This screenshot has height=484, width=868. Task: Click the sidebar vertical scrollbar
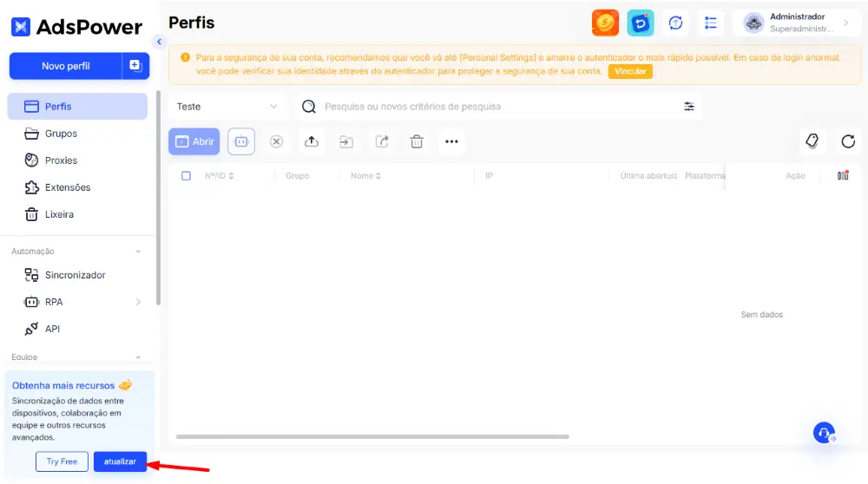[x=158, y=198]
